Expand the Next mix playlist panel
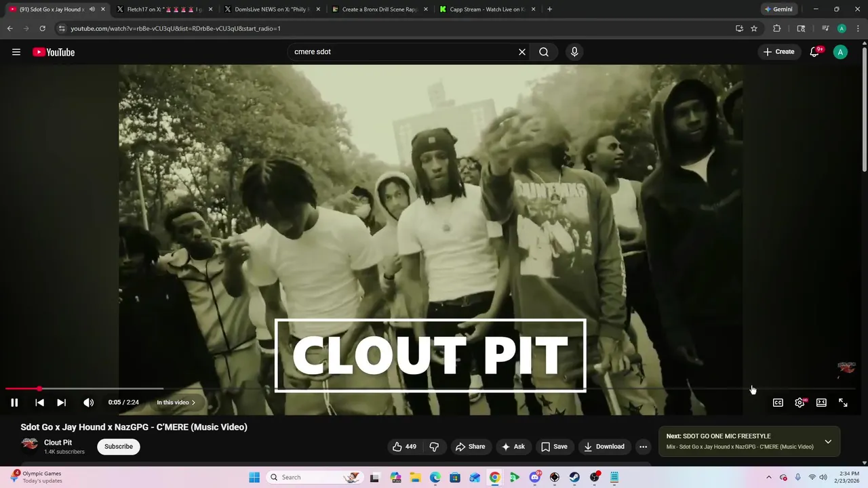This screenshot has height=488, width=868. (828, 442)
